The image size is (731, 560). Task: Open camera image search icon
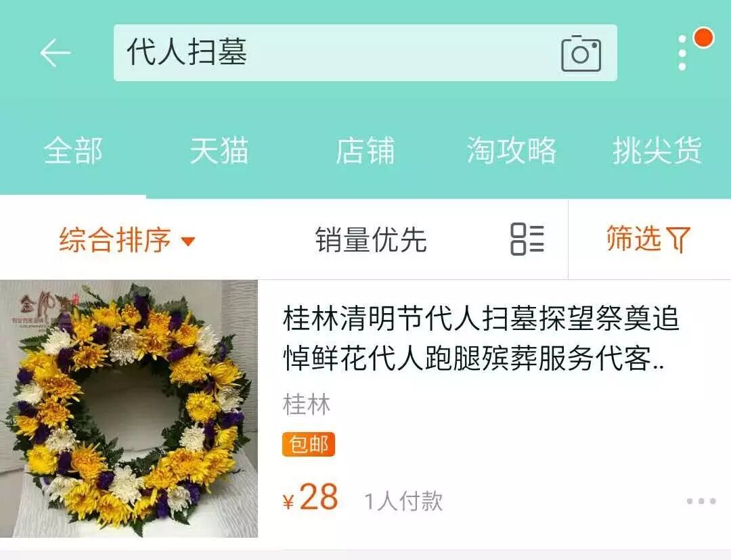(581, 53)
